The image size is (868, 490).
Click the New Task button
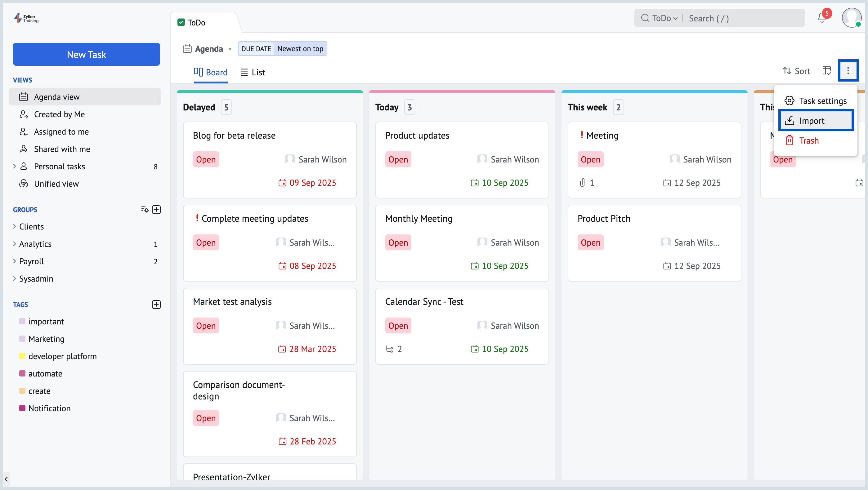tap(86, 54)
